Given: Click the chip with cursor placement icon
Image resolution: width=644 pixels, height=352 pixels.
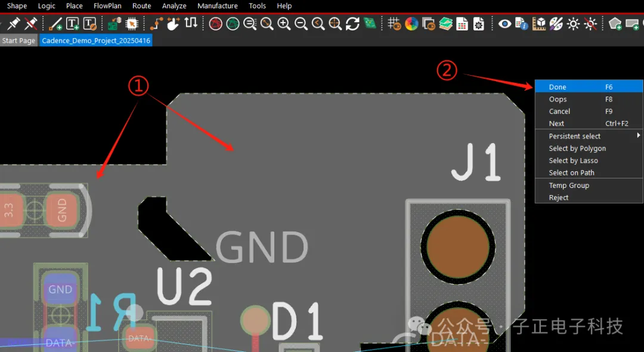Looking at the screenshot, I should click(x=131, y=24).
